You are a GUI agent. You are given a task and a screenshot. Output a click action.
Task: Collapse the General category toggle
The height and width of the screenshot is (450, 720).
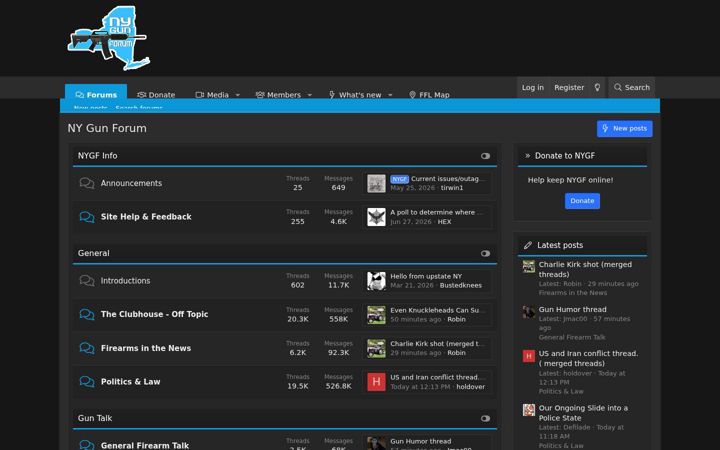pos(485,253)
